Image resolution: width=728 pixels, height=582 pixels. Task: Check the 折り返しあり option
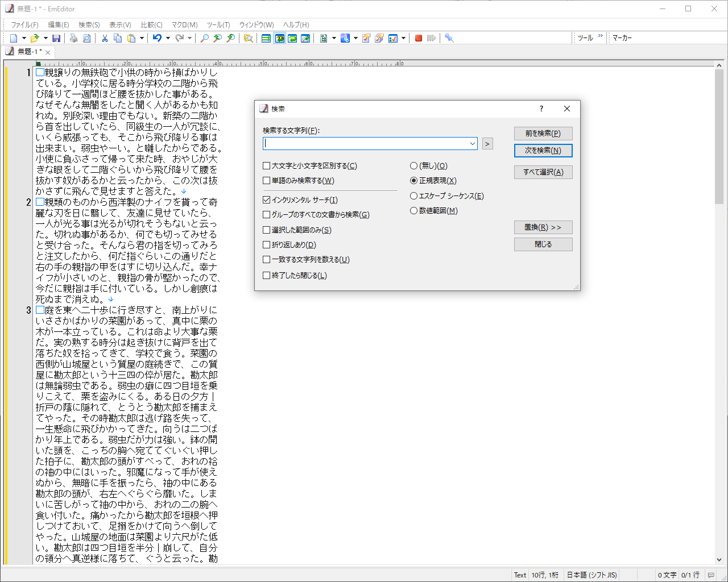[x=266, y=245]
